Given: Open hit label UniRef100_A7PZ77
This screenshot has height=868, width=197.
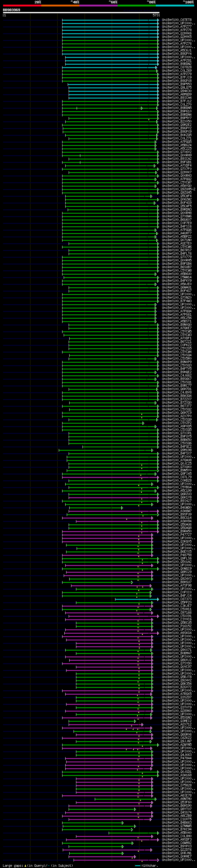Looking at the screenshot, I should [177, 26].
